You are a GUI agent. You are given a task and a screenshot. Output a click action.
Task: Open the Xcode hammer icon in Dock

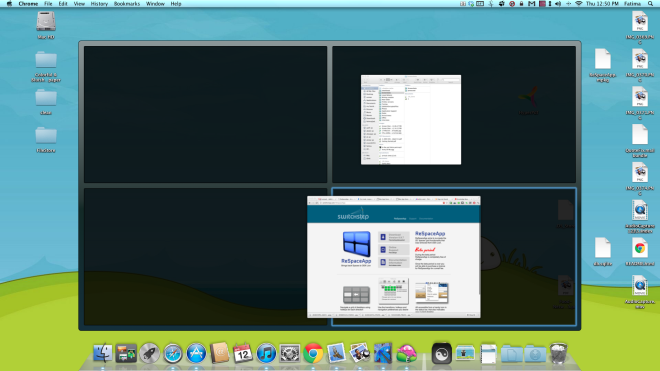click(383, 353)
